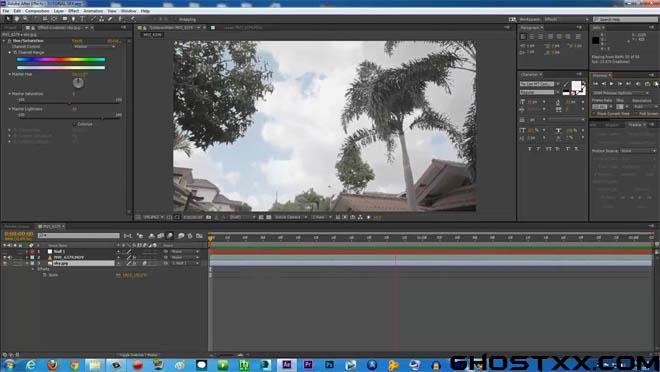This screenshot has height=372, width=660.
Task: Mute audio of the MVI_6379.MOV layer
Action: pyautogui.click(x=10, y=257)
